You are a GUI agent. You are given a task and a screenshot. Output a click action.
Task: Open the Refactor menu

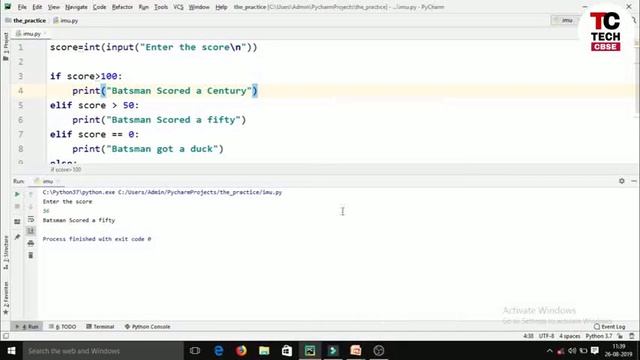point(122,7)
